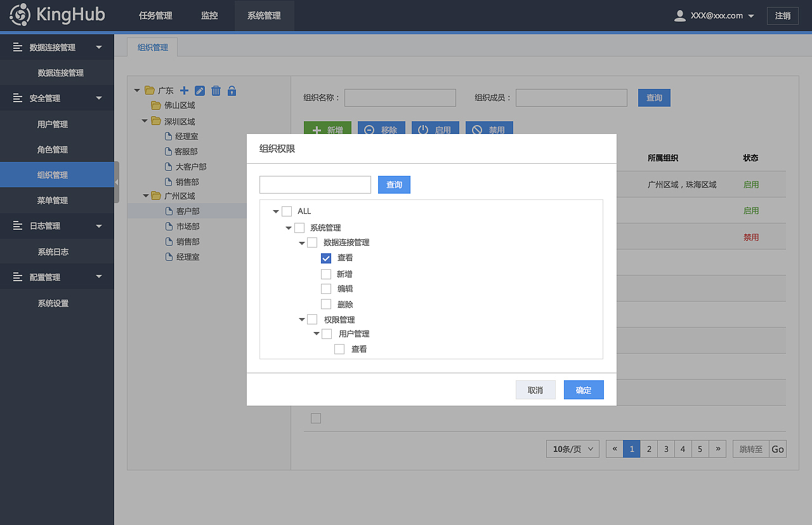The width and height of the screenshot is (812, 525).
Task: Check the 编辑 permission checkbox
Action: coord(326,289)
